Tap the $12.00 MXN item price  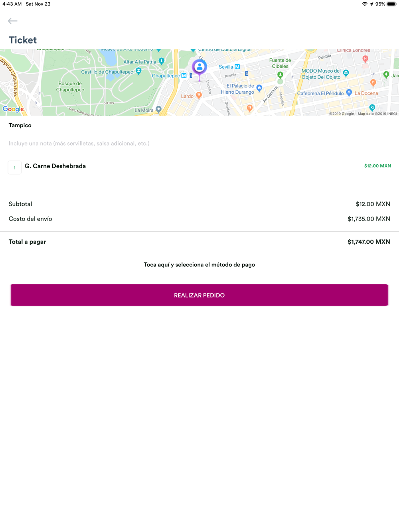tap(377, 166)
